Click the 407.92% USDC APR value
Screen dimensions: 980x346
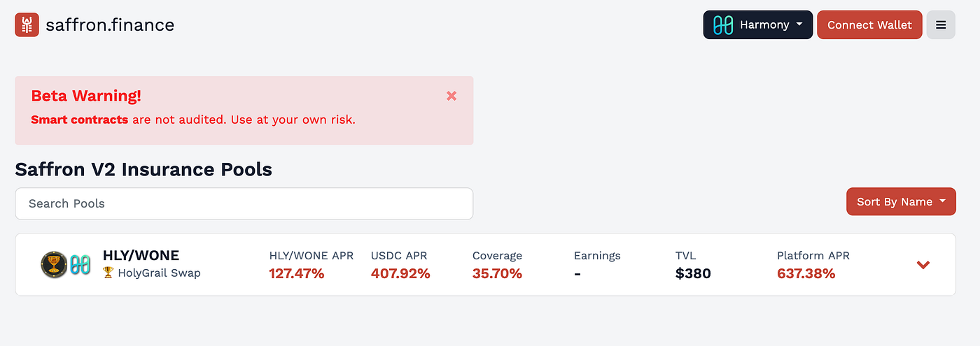coord(400,273)
